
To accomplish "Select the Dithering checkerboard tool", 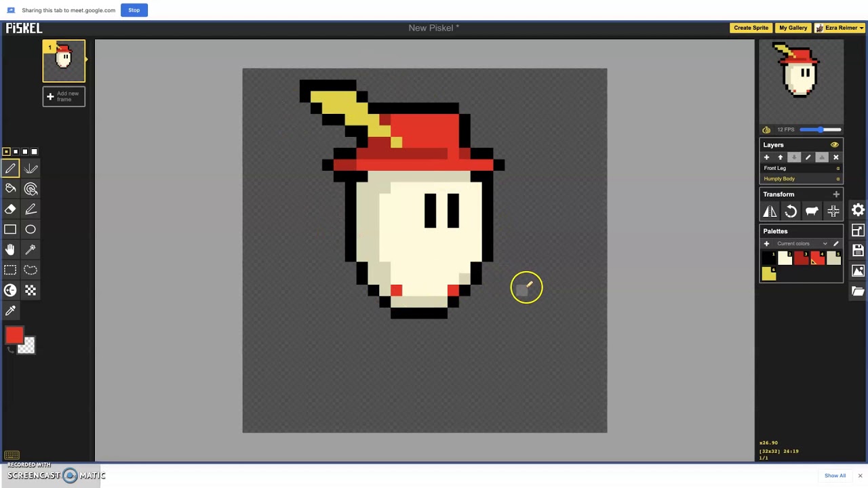I will point(31,290).
